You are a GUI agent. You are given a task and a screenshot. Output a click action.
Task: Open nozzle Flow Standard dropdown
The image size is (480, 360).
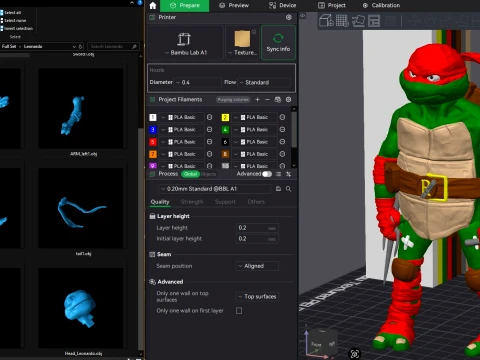coord(264,82)
